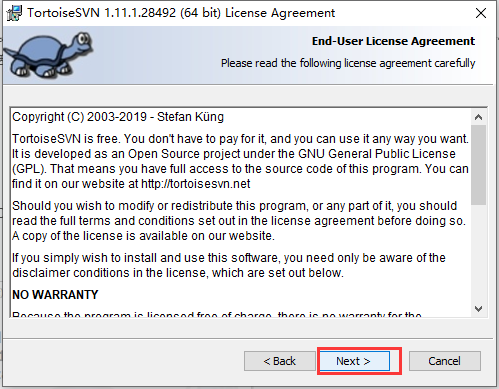The width and height of the screenshot is (499, 389).
Task: Click the 'End-User License Agreement' heading
Action: click(393, 41)
